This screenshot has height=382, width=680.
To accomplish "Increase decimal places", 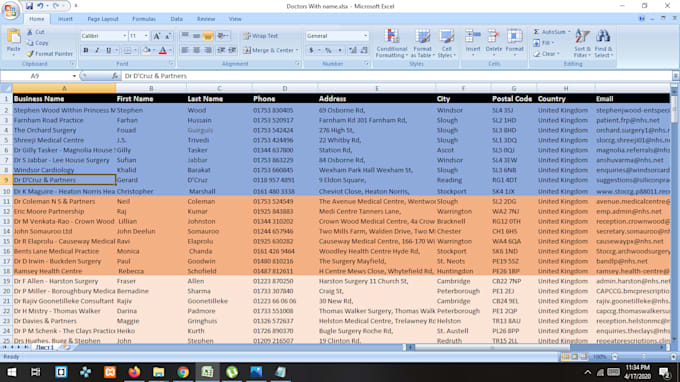I will point(353,50).
